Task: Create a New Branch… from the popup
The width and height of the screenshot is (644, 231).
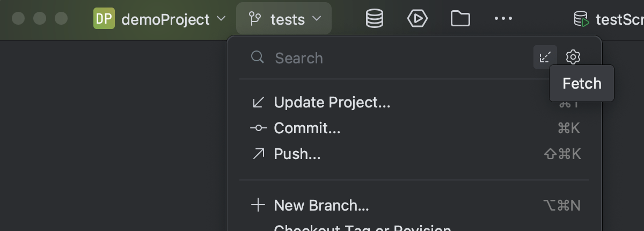Action: coord(321,205)
